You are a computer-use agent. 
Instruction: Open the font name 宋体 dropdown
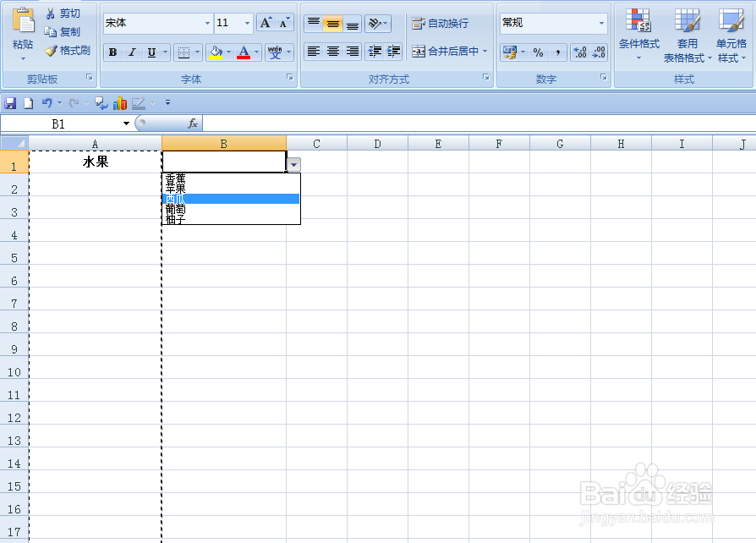(208, 23)
